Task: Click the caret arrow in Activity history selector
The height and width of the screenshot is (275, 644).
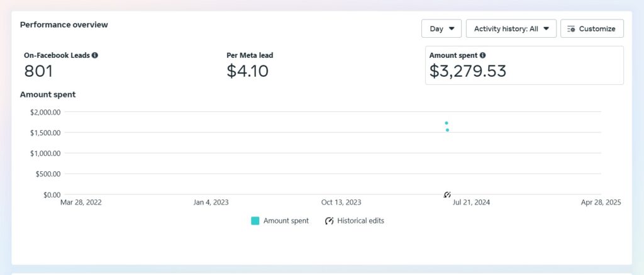Action: pos(547,29)
